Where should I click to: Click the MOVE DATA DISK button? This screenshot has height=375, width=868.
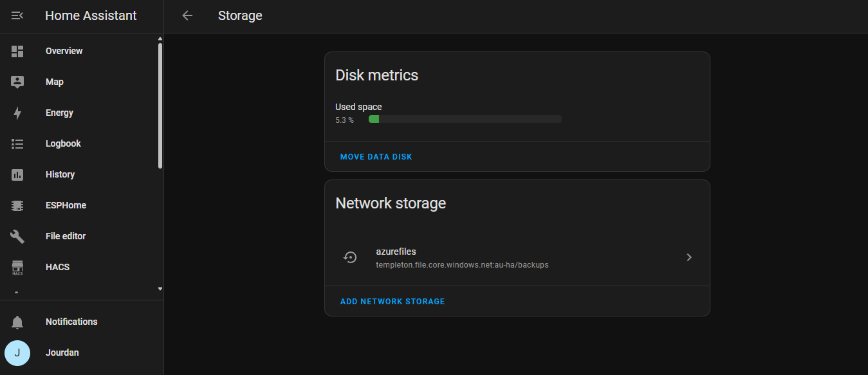(376, 157)
